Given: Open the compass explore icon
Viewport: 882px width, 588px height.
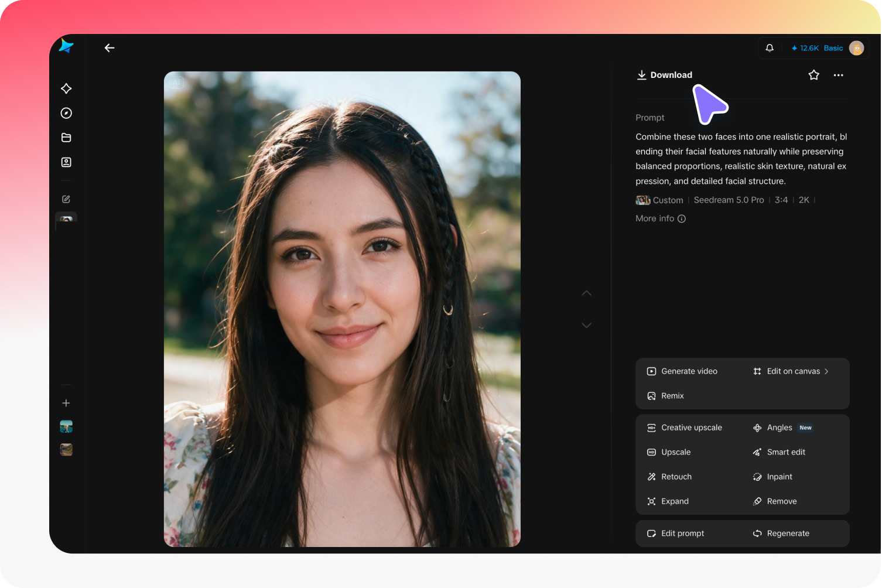Looking at the screenshot, I should click(66, 113).
